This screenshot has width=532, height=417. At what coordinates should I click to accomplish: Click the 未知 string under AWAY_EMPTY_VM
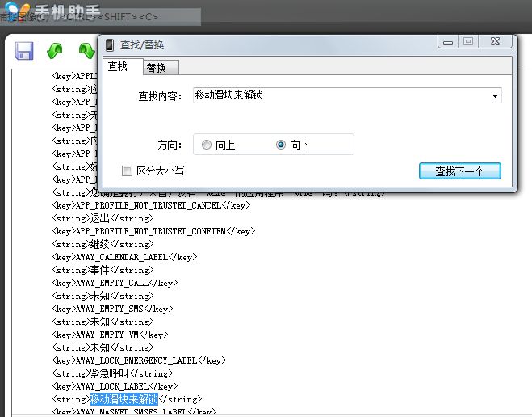click(103, 347)
